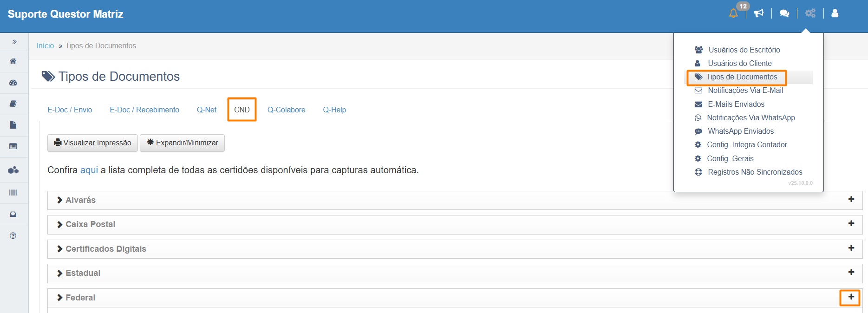The image size is (868, 313).
Task: Follow the 'aqui' link for certidões list
Action: [x=89, y=170]
